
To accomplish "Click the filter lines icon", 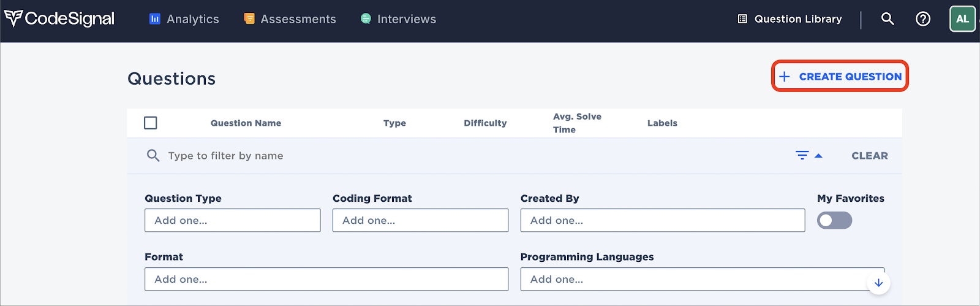I will 802,155.
